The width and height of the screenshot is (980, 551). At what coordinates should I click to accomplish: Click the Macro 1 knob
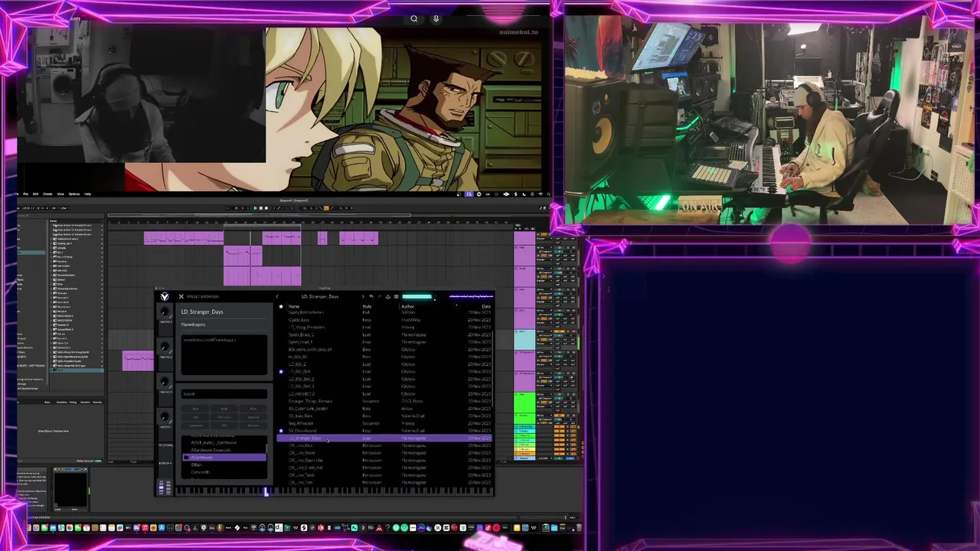[165, 311]
